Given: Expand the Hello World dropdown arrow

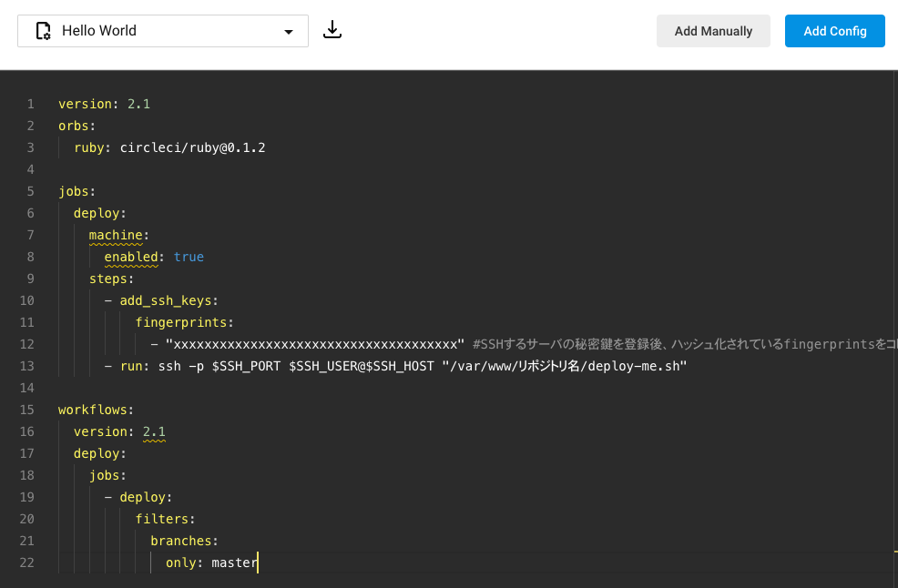Looking at the screenshot, I should tap(289, 32).
